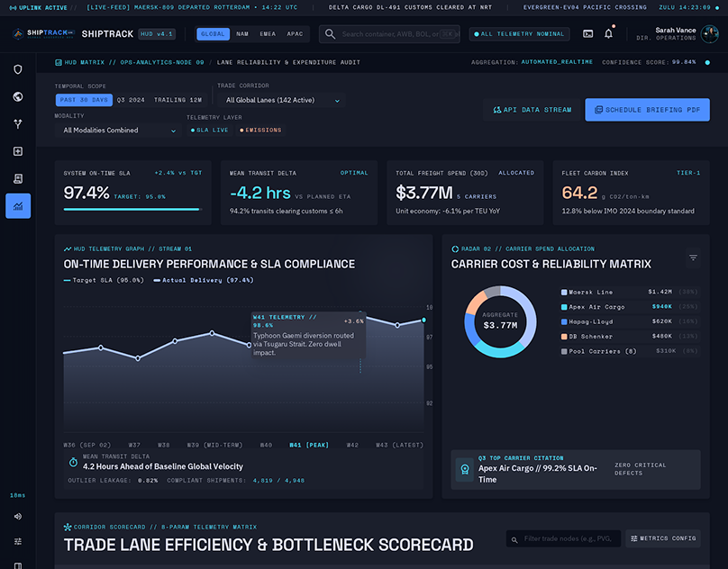Toggle the SLA Live telemetry layer

[x=209, y=130]
